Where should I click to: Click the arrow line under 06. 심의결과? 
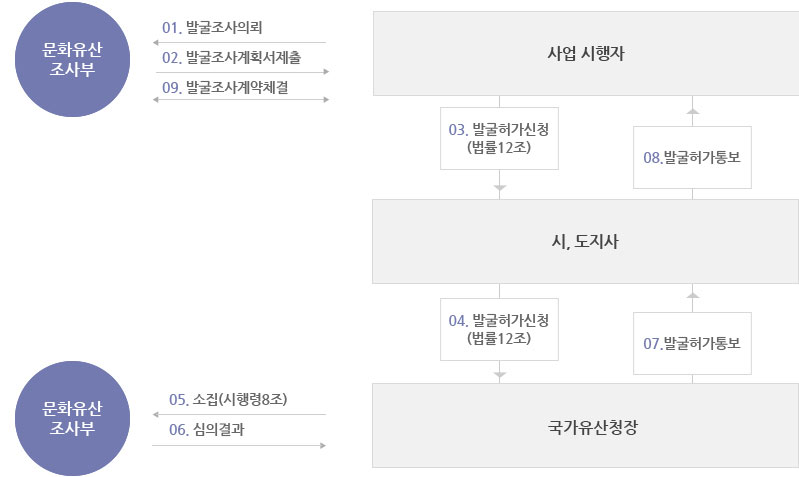point(239,445)
